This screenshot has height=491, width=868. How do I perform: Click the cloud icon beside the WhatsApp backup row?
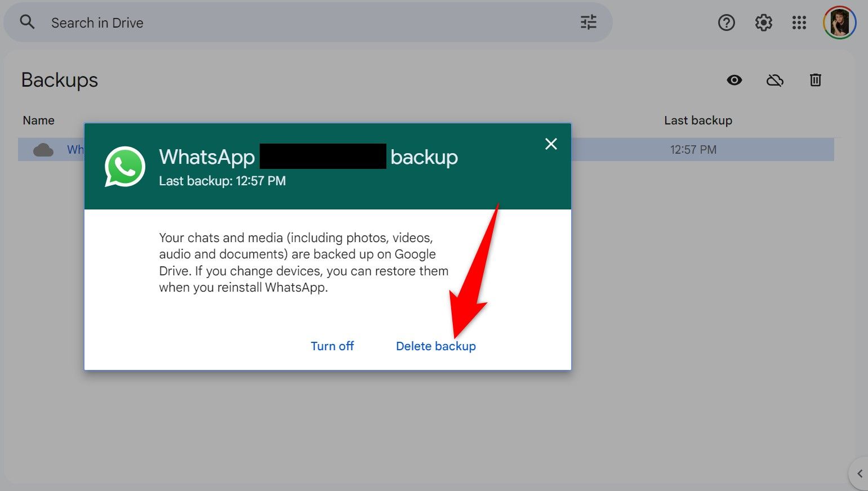(x=43, y=149)
